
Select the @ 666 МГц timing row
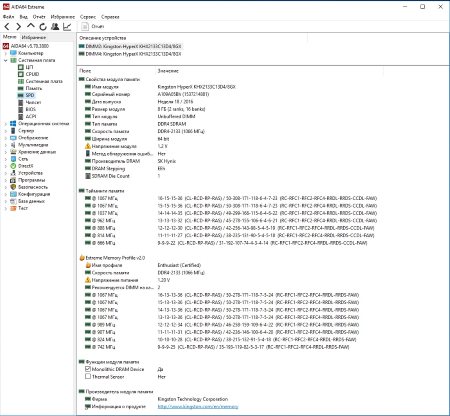pos(226,243)
